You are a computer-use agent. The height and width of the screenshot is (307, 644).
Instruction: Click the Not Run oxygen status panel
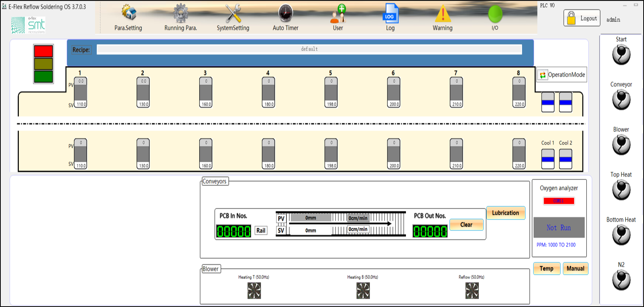(x=559, y=227)
